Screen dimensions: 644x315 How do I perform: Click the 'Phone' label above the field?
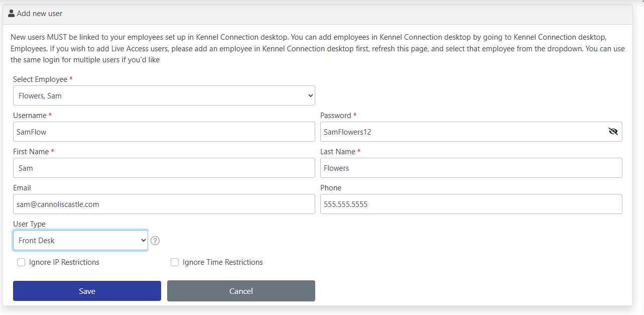coord(331,188)
